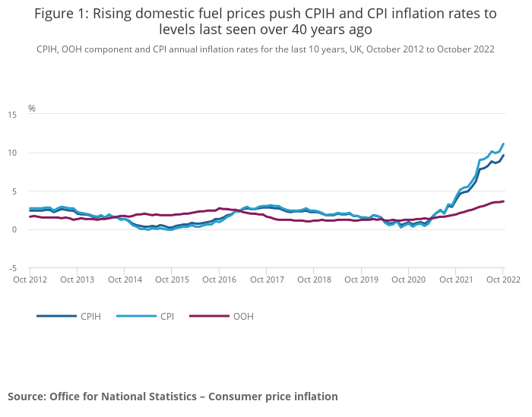
Task: Select the Oct 2022 axis label
Action: (x=503, y=280)
